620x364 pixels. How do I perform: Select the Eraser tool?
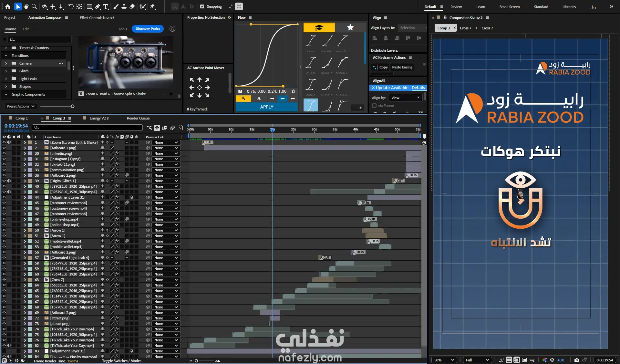pyautogui.click(x=132, y=6)
